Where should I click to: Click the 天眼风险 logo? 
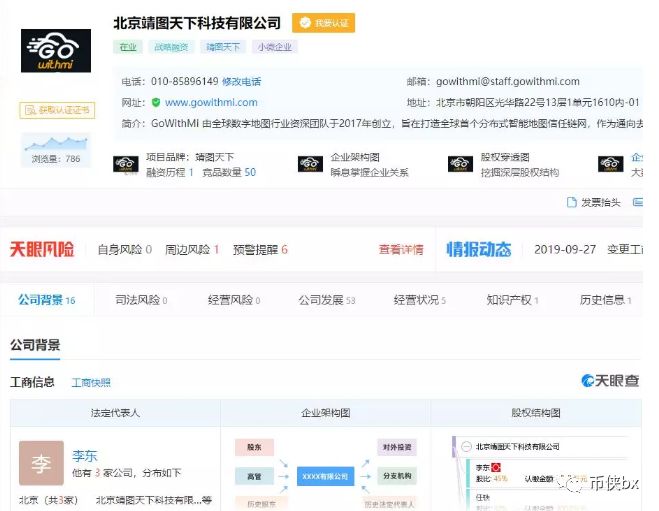[x=42, y=249]
